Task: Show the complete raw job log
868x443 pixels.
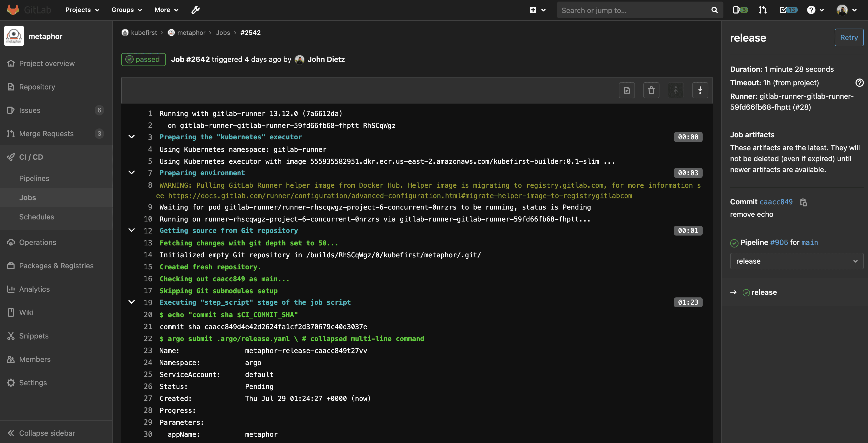Action: point(627,90)
